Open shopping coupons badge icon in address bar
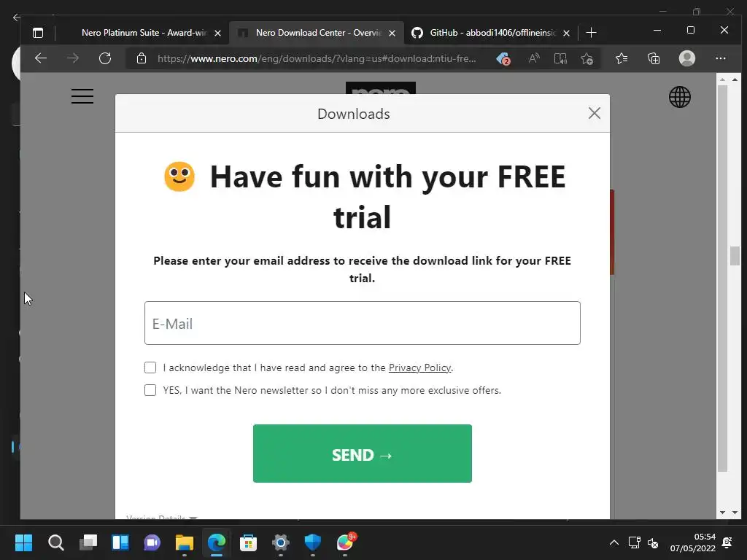747x560 pixels. pyautogui.click(x=503, y=58)
